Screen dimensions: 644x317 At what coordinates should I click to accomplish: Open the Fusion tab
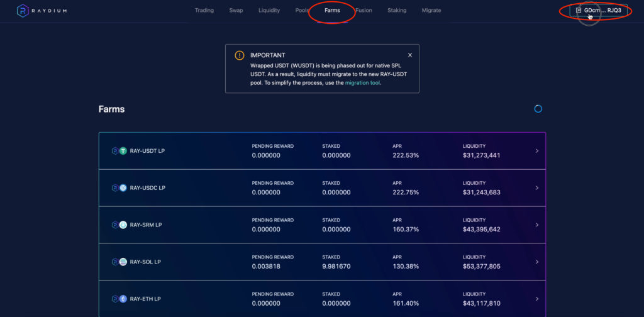click(364, 10)
